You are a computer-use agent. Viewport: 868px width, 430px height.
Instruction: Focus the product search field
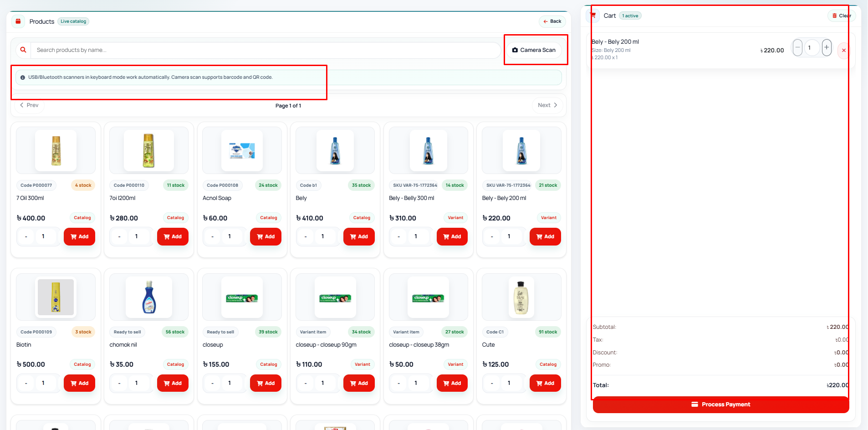pyautogui.click(x=266, y=50)
